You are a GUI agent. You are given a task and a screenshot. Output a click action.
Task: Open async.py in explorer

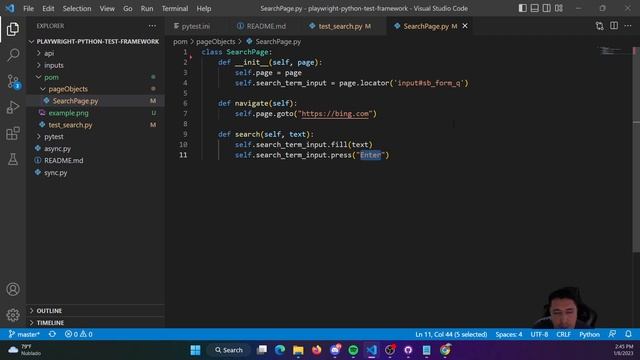point(95,149)
